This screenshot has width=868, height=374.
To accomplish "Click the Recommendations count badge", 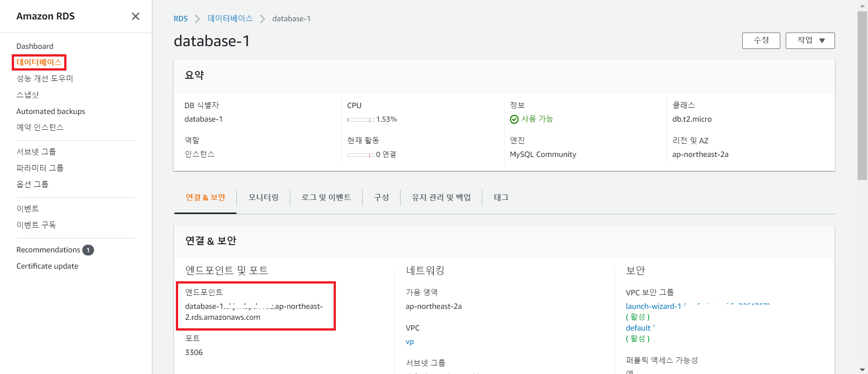I will pos(88,250).
